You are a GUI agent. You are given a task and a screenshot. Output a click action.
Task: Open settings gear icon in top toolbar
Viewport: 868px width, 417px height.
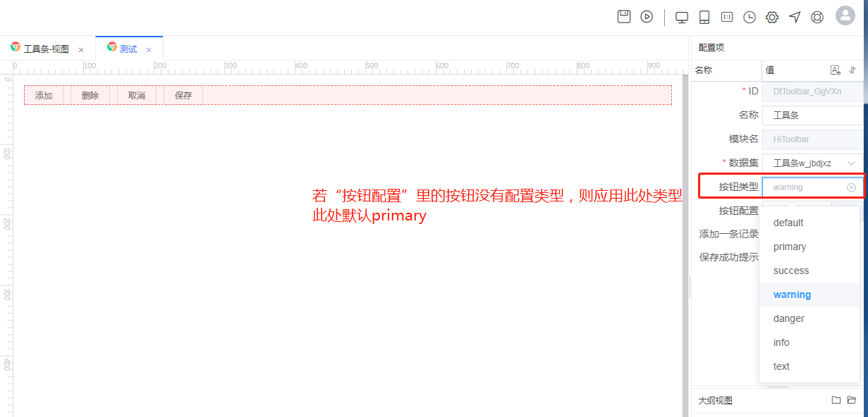tap(772, 18)
